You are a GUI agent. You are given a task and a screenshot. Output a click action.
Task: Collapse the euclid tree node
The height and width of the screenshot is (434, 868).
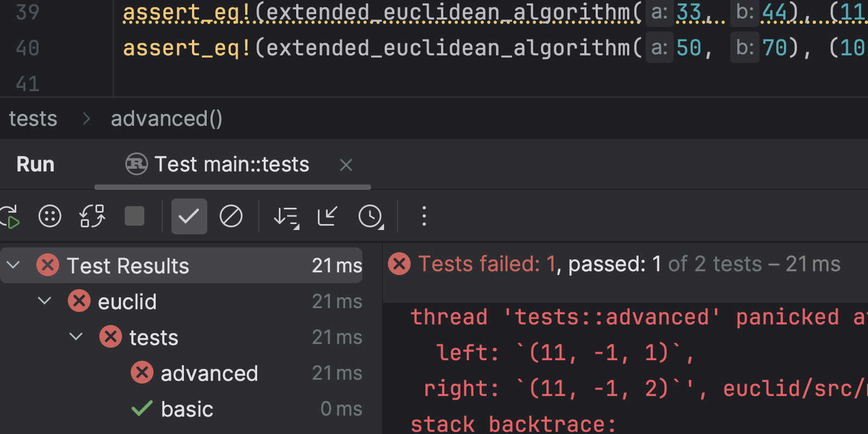[x=45, y=301]
